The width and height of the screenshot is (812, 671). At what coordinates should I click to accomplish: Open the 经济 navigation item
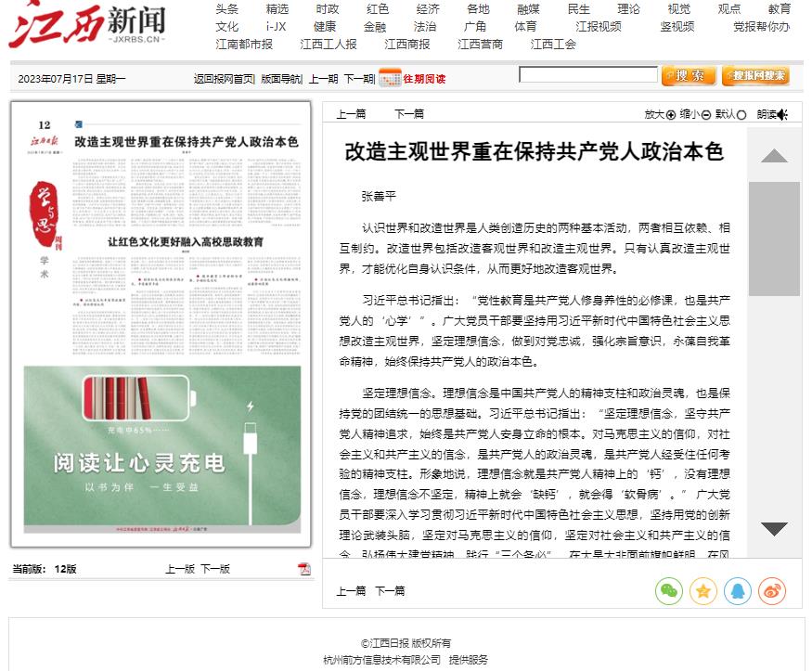coord(428,8)
